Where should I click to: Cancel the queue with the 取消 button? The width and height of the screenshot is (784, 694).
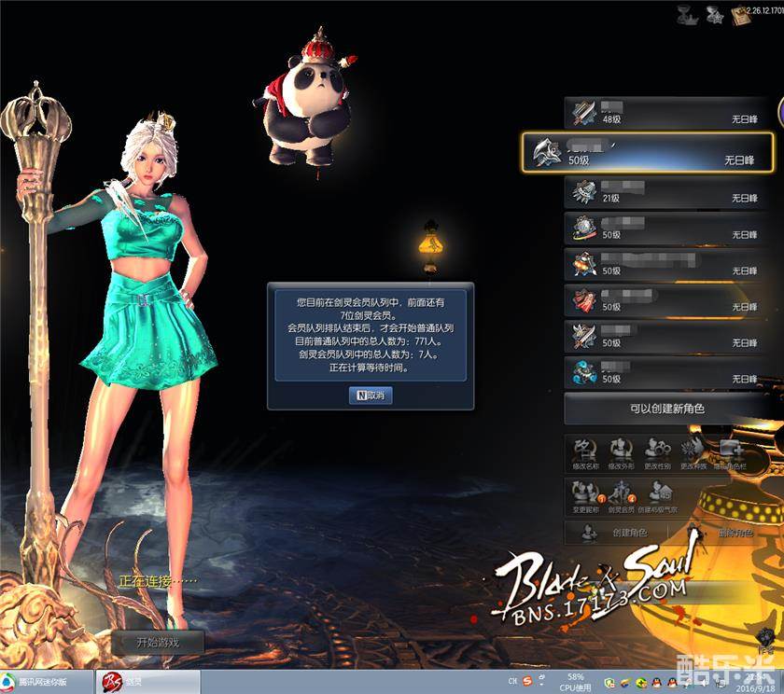tap(370, 396)
